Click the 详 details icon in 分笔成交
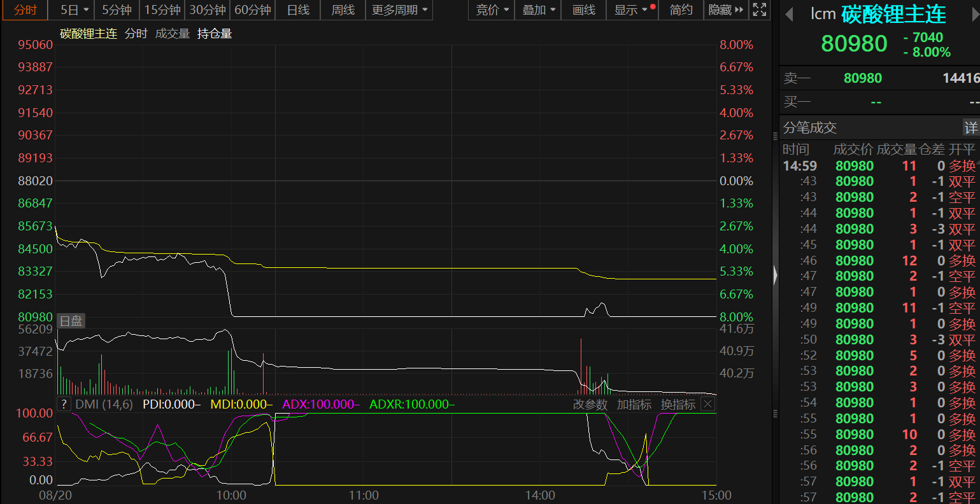This screenshot has width=980, height=504. click(x=970, y=128)
